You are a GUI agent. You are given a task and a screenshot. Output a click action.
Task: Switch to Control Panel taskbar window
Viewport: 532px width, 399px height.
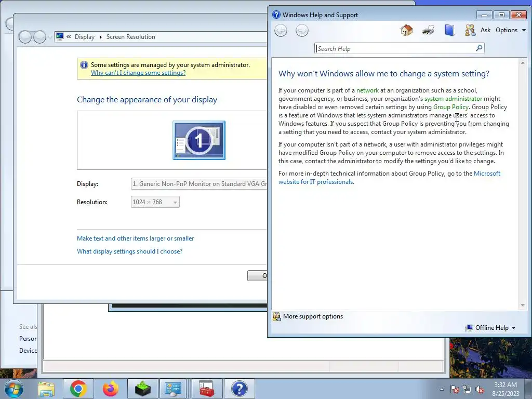click(x=173, y=389)
